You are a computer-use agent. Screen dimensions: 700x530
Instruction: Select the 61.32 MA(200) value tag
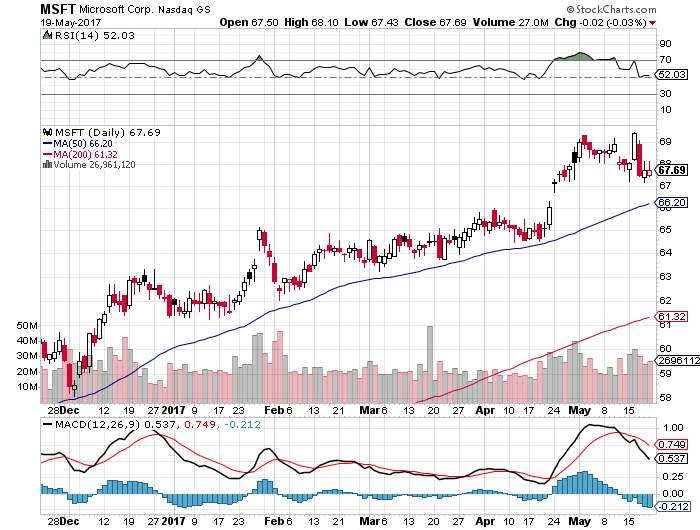pyautogui.click(x=669, y=317)
